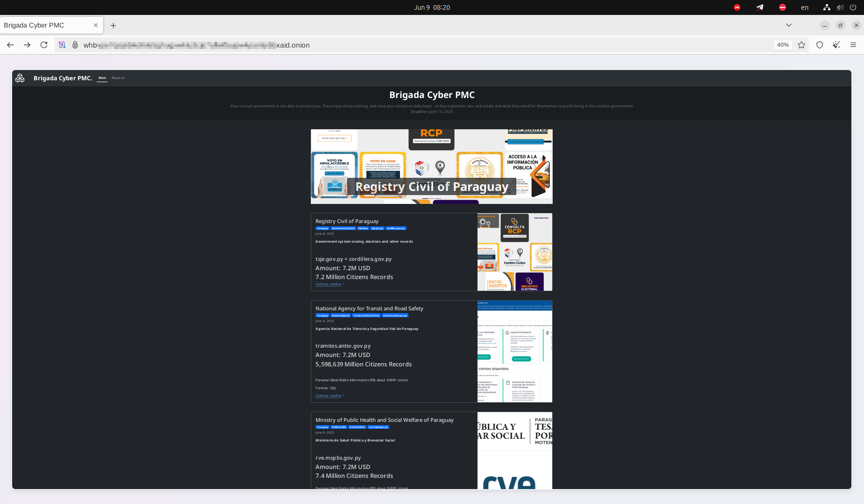Expand the list all tabs chevron
Image resolution: width=864 pixels, height=504 pixels.
pyautogui.click(x=789, y=25)
